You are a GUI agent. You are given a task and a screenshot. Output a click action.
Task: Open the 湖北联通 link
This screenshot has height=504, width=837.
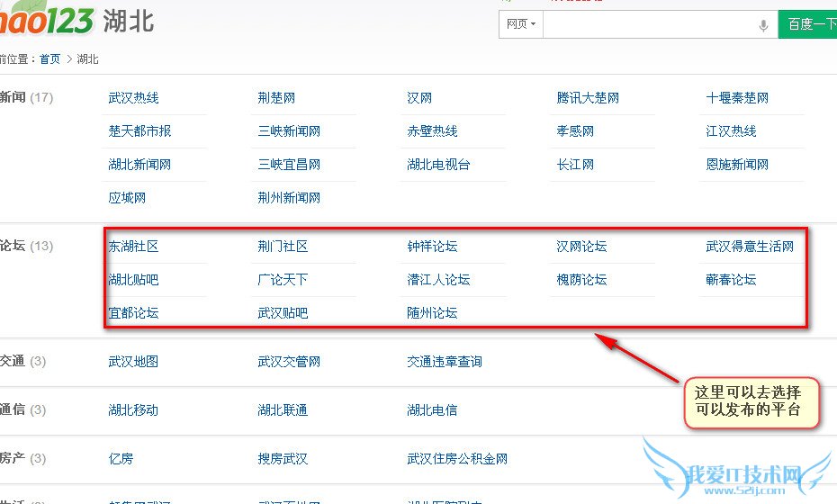[283, 410]
